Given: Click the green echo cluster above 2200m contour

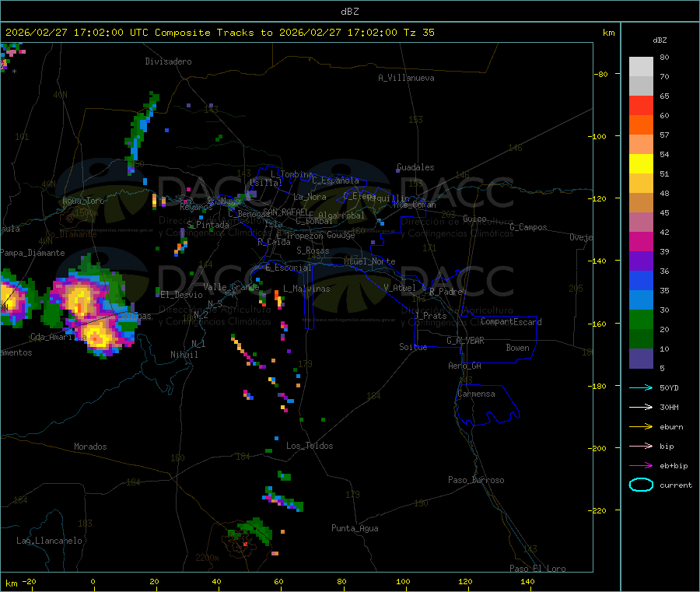Looking at the screenshot, I should [250, 531].
